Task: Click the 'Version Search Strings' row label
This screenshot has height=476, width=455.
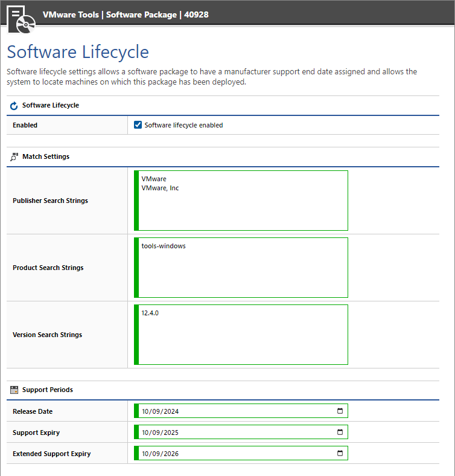Action: tap(47, 335)
